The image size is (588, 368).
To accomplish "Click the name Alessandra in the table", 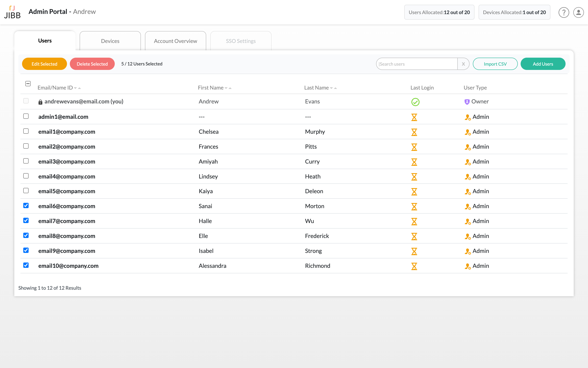I will click(212, 266).
